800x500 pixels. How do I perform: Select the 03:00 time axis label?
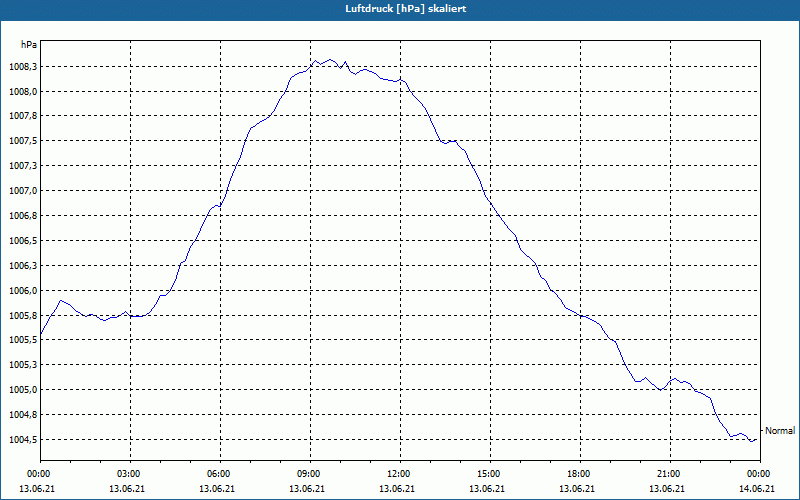[131, 473]
